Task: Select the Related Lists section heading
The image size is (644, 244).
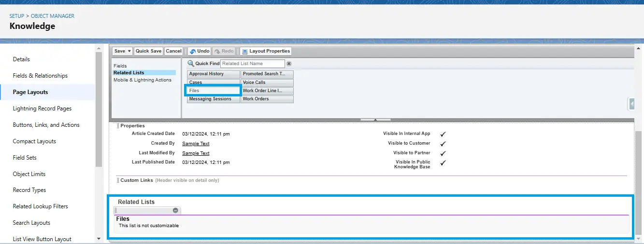Action: point(136,202)
